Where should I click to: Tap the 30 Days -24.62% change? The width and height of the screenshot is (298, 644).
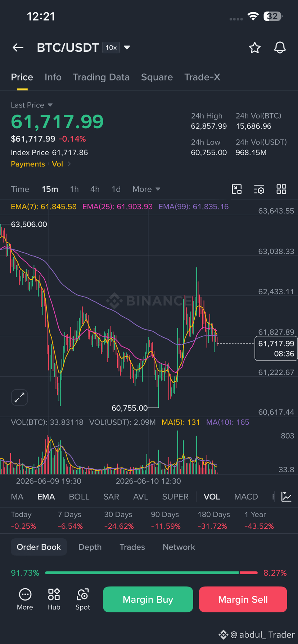119,520
